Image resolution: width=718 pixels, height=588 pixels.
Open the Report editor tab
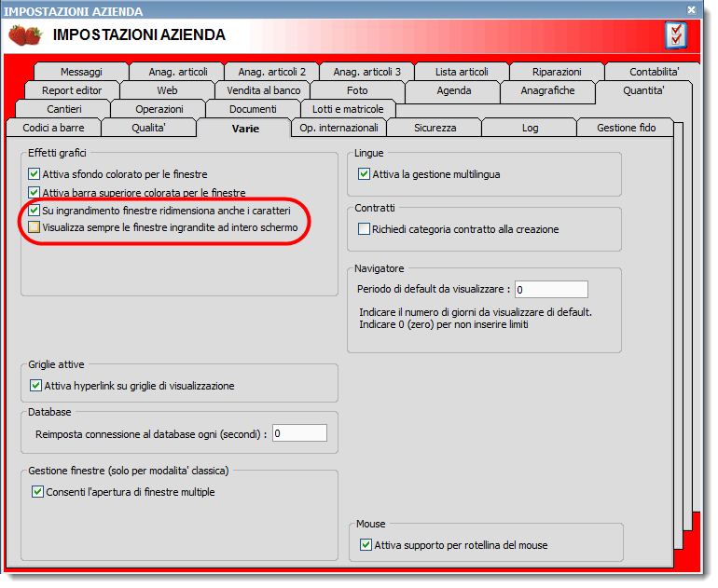tap(72, 90)
